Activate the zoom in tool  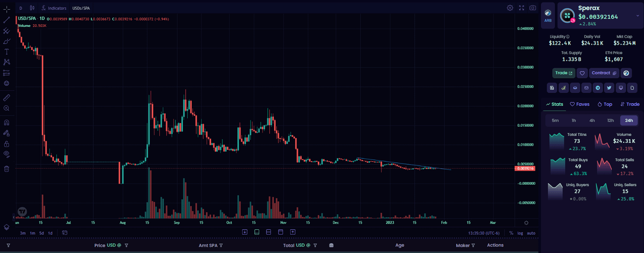coord(6,109)
